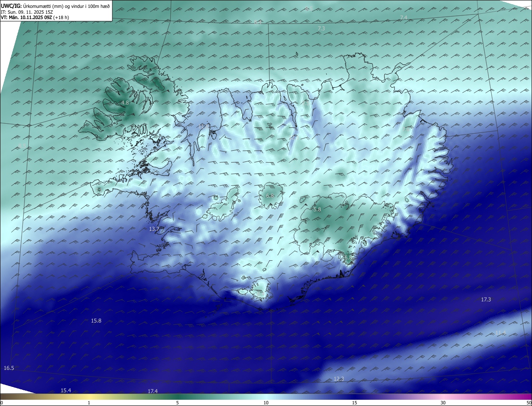Click the 11.4 value label
This screenshot has width=532, height=406.
[x=500, y=333]
